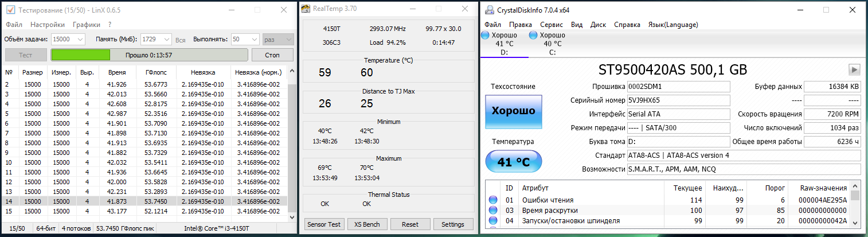This screenshot has width=868, height=237.
Task: Click status orb for attribute 03 Время раскрутки
Action: pyautogui.click(x=492, y=211)
